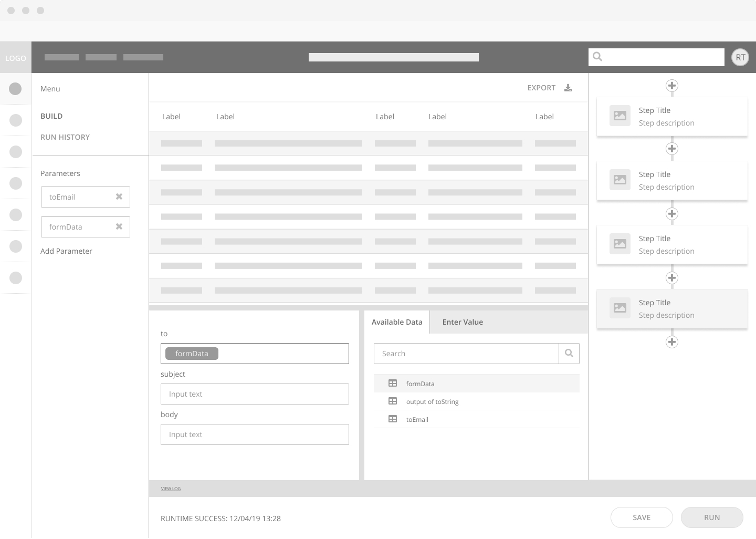Screen dimensions: 756x539
Task: Select toEmail in the available data list
Action: (x=477, y=419)
